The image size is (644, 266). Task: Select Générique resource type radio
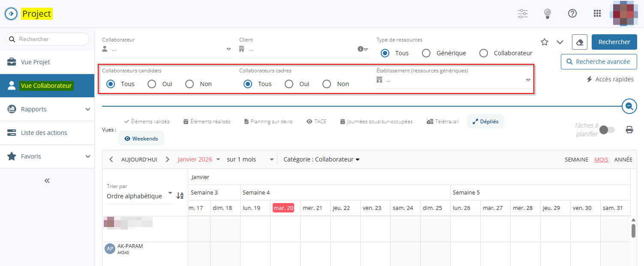426,53
